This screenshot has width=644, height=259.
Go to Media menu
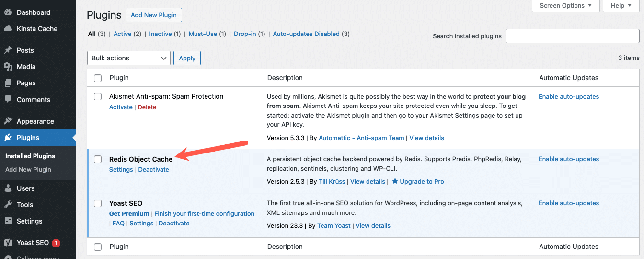[26, 67]
